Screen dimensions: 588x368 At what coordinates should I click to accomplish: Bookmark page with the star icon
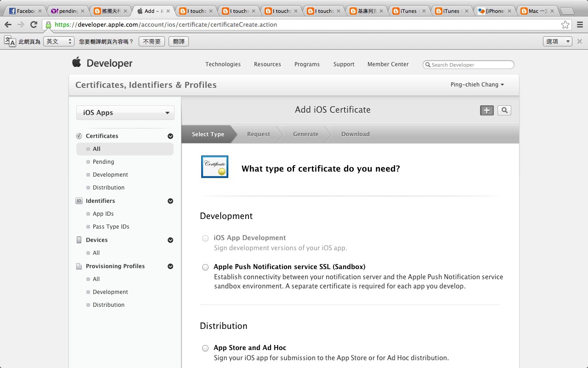coord(565,25)
